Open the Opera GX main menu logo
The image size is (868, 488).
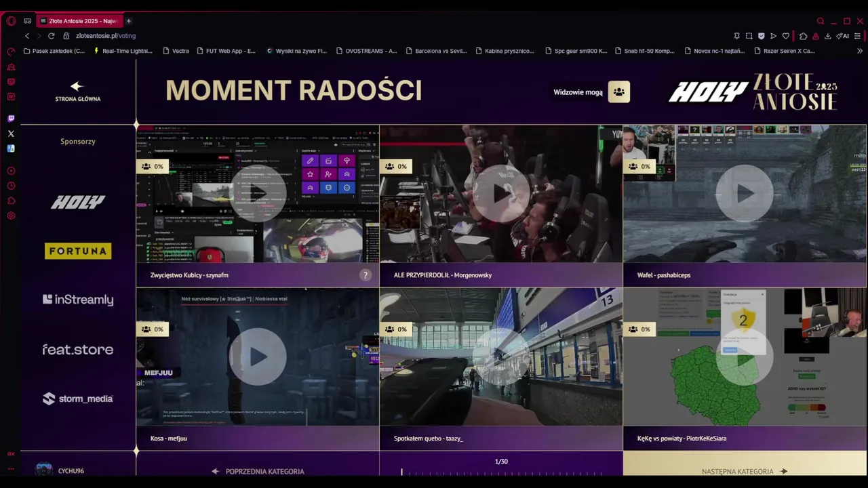11,21
